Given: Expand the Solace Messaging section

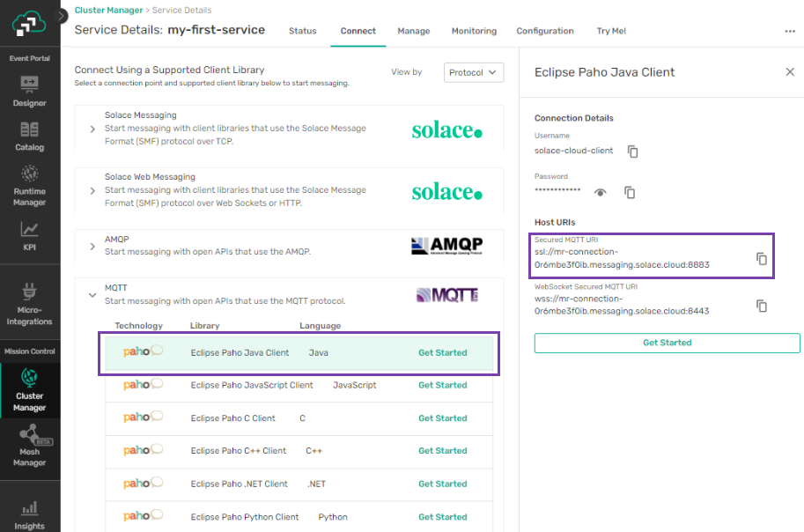Looking at the screenshot, I should point(92,129).
